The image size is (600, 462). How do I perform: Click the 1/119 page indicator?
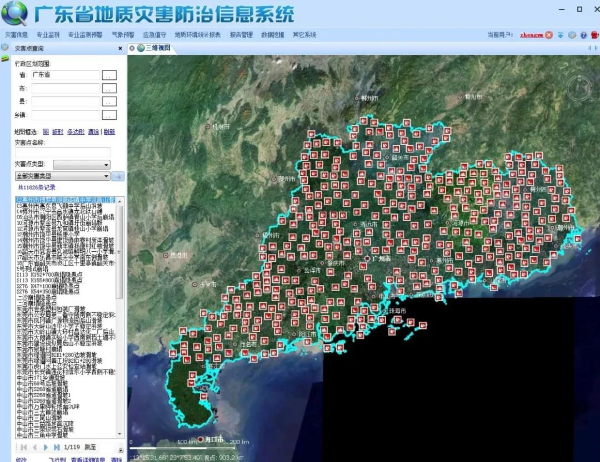pyautogui.click(x=72, y=447)
